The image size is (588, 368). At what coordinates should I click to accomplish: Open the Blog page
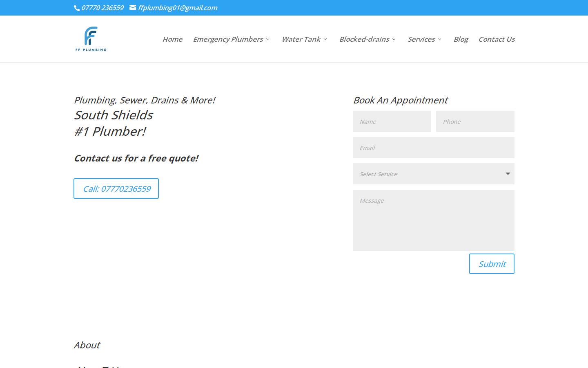pos(461,39)
